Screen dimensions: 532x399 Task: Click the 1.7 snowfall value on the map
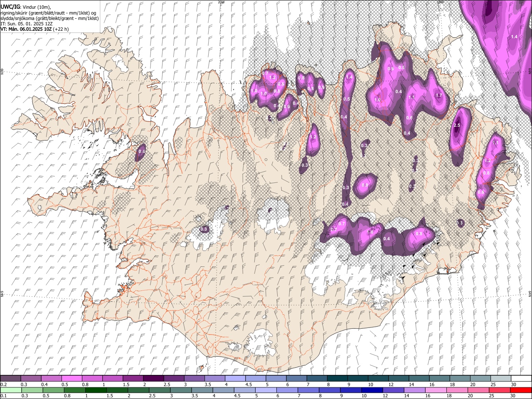click(439, 96)
